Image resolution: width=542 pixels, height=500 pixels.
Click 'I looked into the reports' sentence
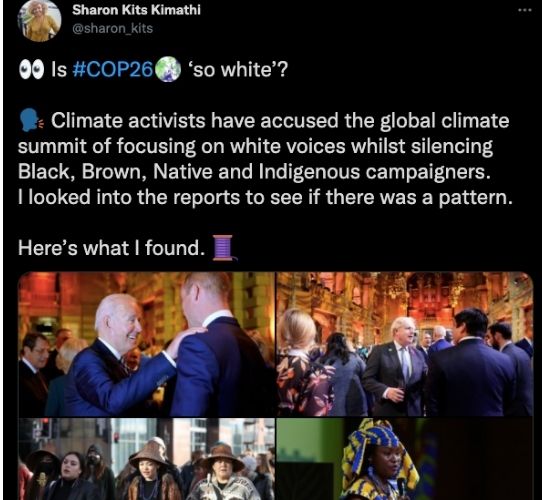[x=265, y=197]
